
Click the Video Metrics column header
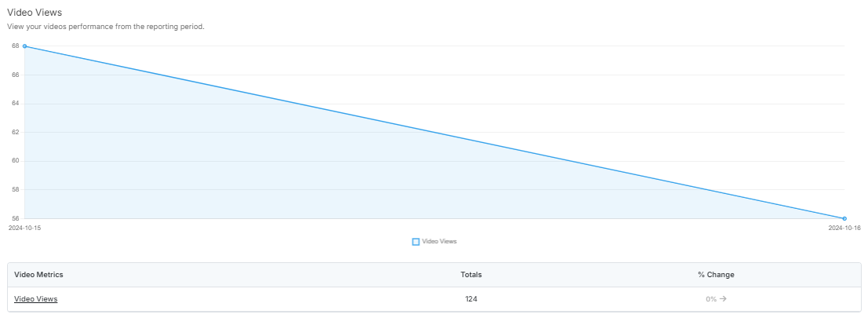pyautogui.click(x=38, y=275)
